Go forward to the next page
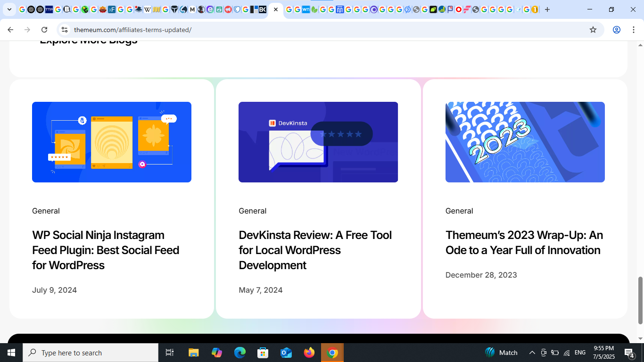 coord(27,30)
